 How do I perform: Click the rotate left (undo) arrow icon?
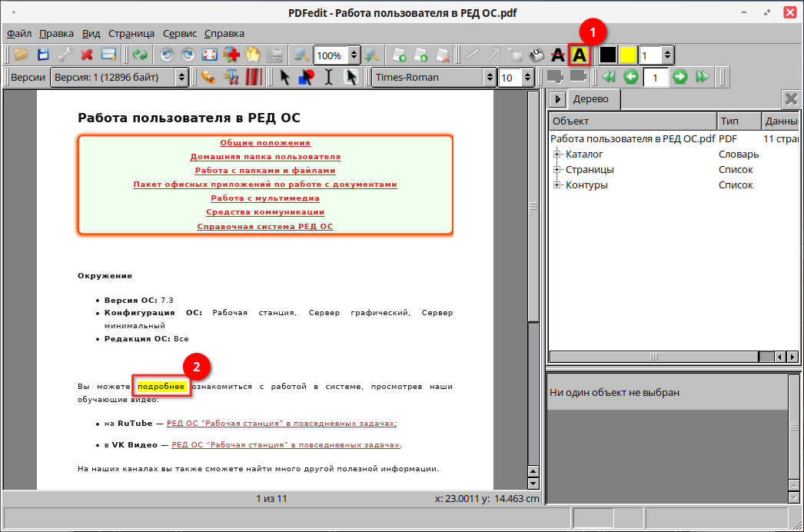click(166, 55)
